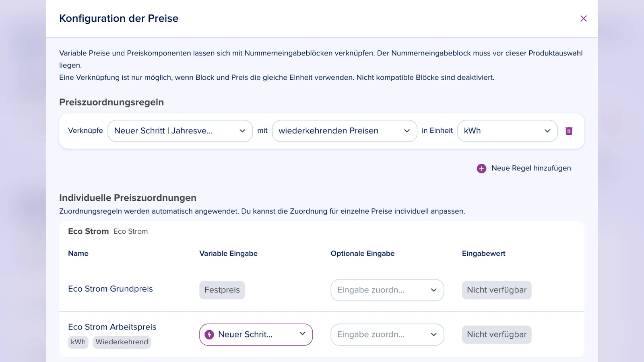Delete the price rule with trash icon

point(569,131)
